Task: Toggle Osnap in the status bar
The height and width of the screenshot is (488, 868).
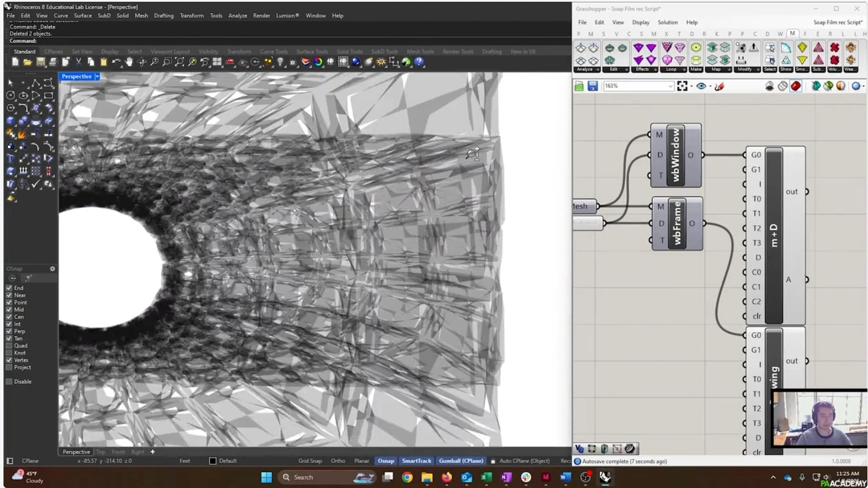Action: pyautogui.click(x=386, y=461)
